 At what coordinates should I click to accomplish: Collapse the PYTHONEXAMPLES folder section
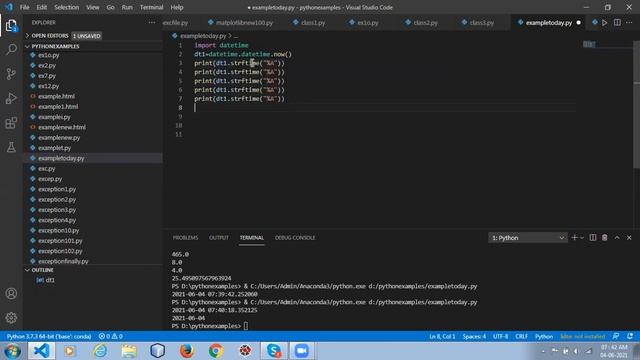click(x=55, y=47)
